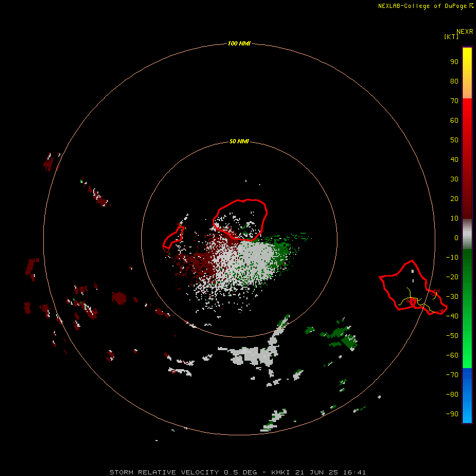
Task: Click the positive 40 scale value
Action: pos(454,159)
